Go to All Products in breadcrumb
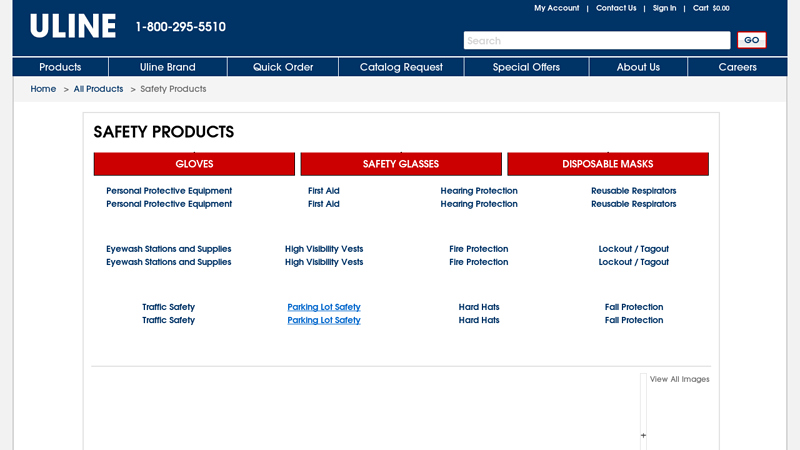This screenshot has height=450, width=800. click(98, 89)
